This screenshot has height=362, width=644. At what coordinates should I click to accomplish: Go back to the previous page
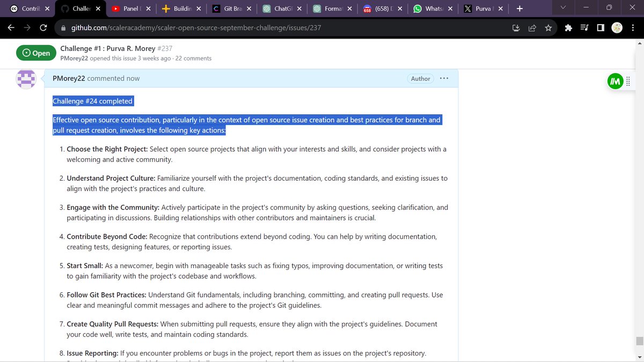click(11, 27)
